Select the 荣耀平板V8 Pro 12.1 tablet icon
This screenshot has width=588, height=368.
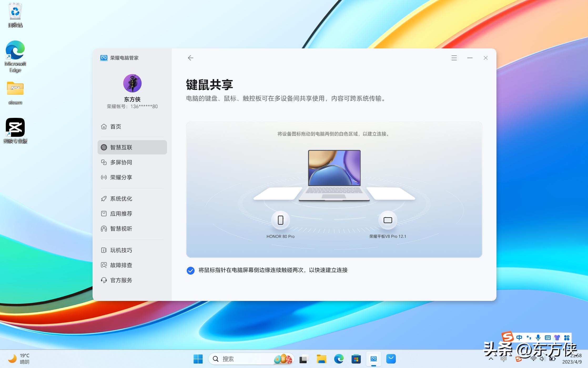(387, 220)
